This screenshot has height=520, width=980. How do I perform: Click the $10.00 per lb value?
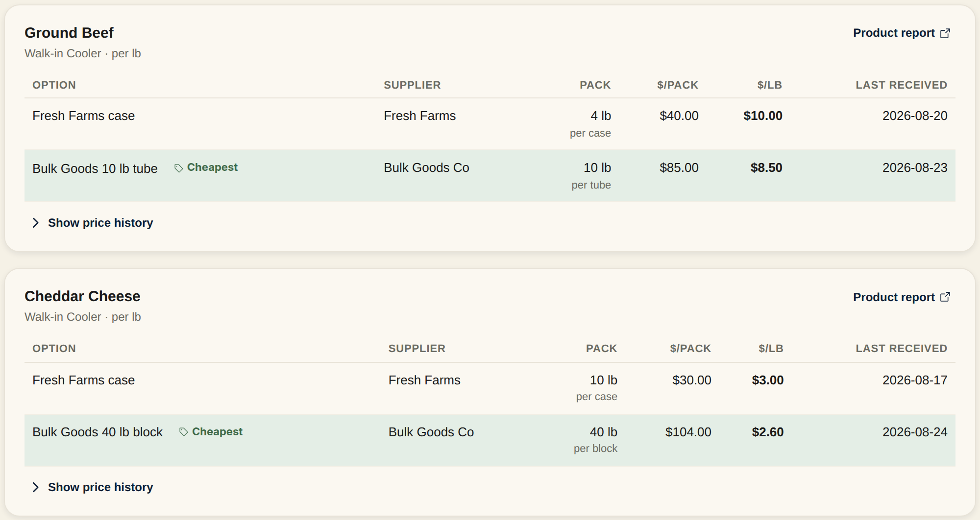[x=763, y=116]
